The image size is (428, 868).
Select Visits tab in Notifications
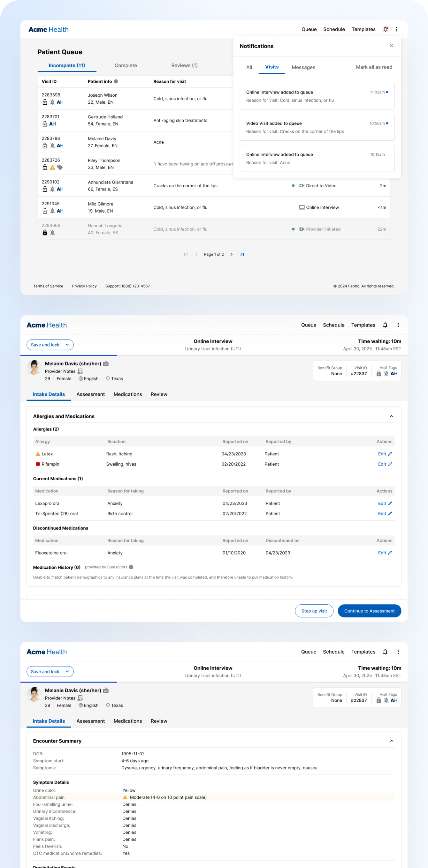[272, 67]
